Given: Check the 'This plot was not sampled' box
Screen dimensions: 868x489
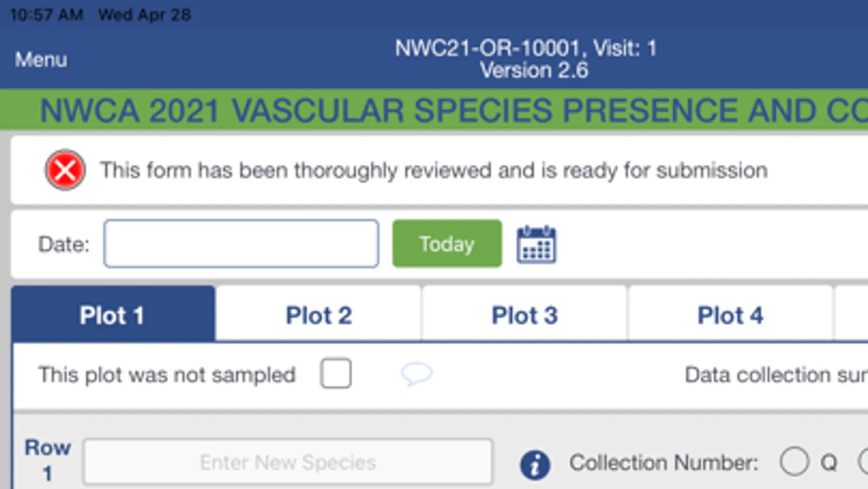Looking at the screenshot, I should (335, 373).
